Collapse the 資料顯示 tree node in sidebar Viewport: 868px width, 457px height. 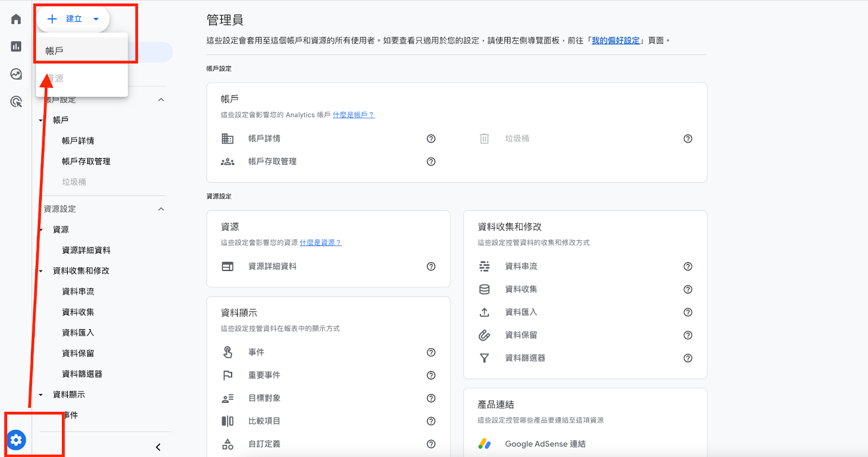(x=41, y=395)
